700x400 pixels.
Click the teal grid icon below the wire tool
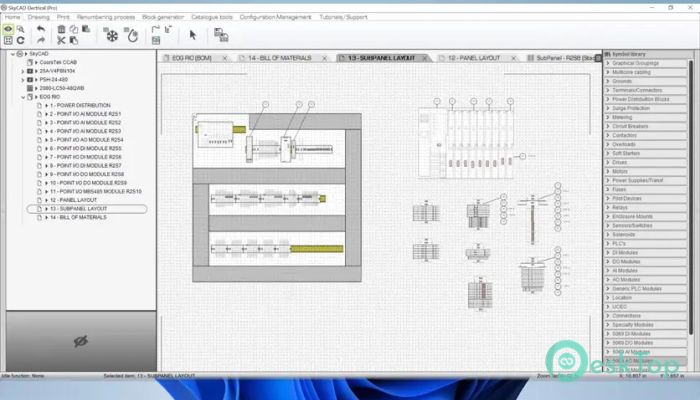(x=156, y=41)
